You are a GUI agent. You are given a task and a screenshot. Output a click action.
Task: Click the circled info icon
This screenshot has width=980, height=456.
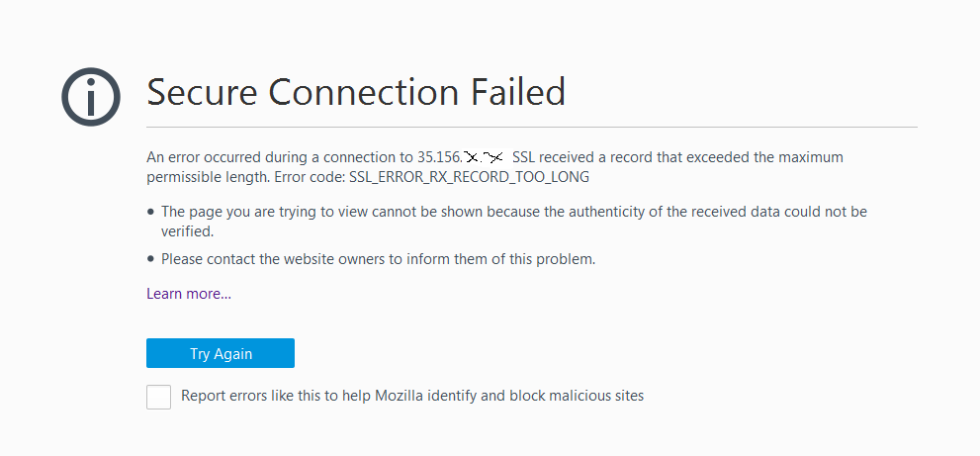[x=91, y=97]
